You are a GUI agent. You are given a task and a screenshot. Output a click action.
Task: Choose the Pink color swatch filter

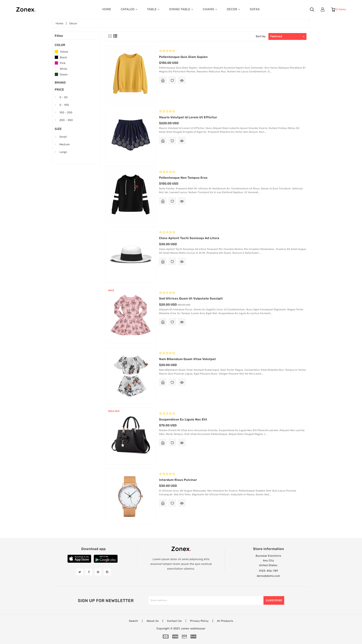point(56,63)
